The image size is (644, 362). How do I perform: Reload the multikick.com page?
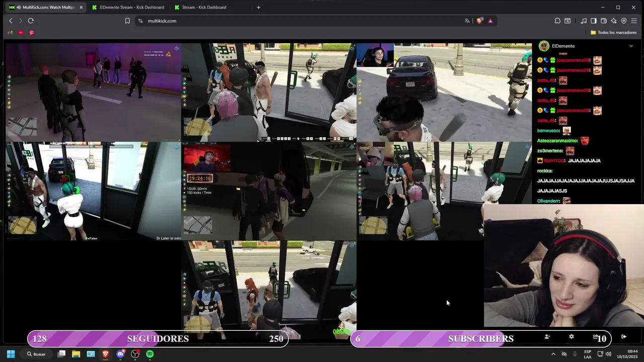coord(31,21)
